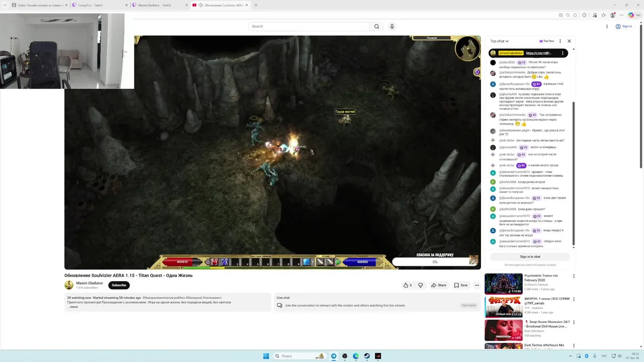Click Sign in at top right
The width and height of the screenshot is (644, 362).
pyautogui.click(x=624, y=26)
